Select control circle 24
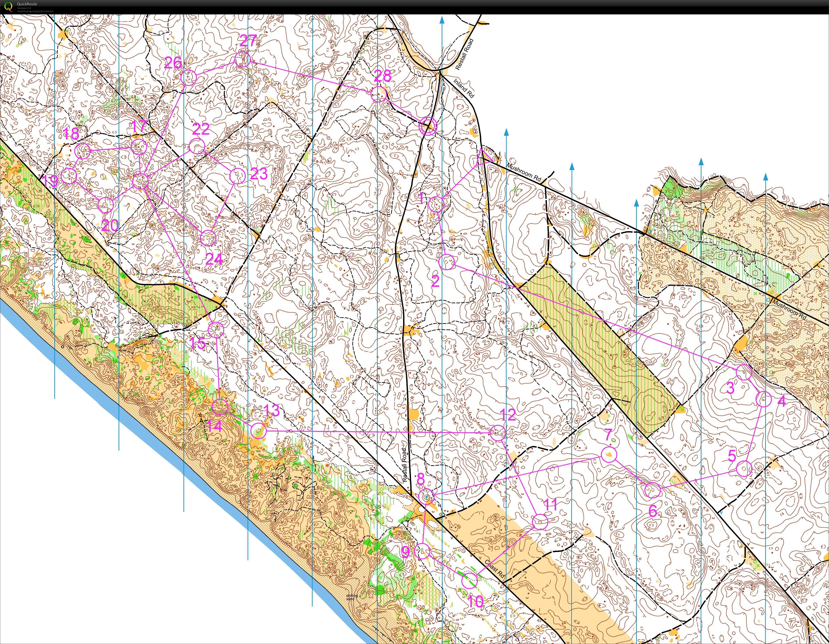Image resolution: width=829 pixels, height=644 pixels. (x=208, y=238)
